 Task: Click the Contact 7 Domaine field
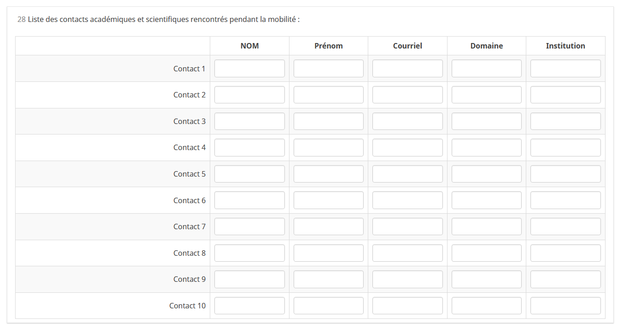point(486,226)
